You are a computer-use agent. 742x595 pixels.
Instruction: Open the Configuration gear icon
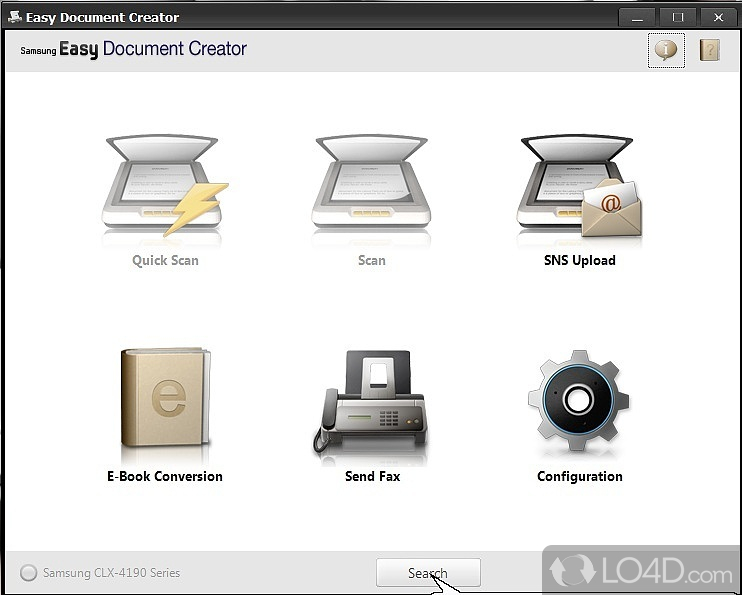tap(578, 400)
